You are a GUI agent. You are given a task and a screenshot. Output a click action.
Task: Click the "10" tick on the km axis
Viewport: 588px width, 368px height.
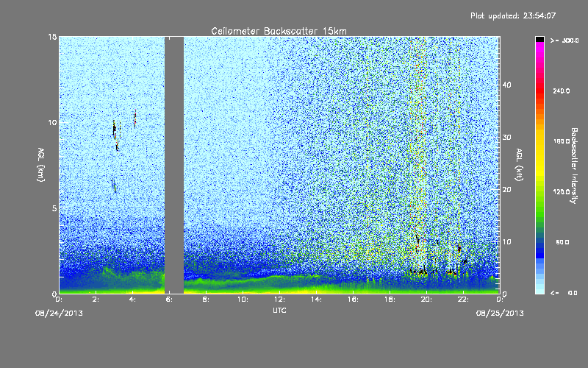[52, 122]
